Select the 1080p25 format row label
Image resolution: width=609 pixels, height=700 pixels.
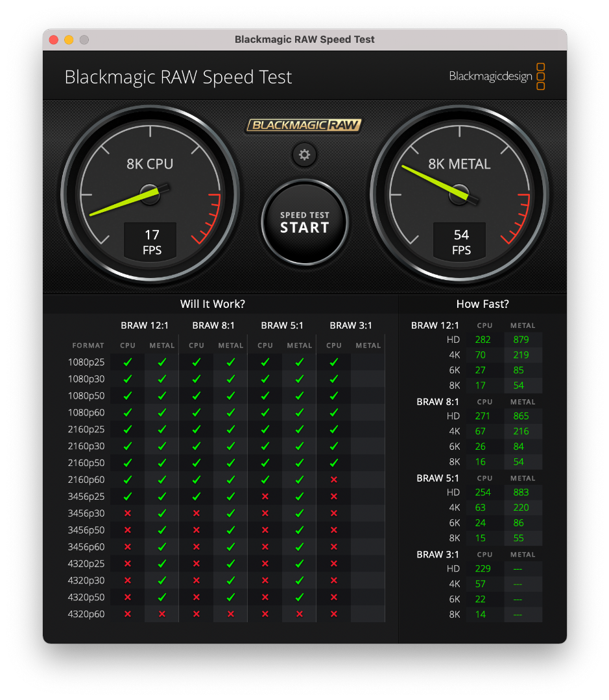click(86, 362)
